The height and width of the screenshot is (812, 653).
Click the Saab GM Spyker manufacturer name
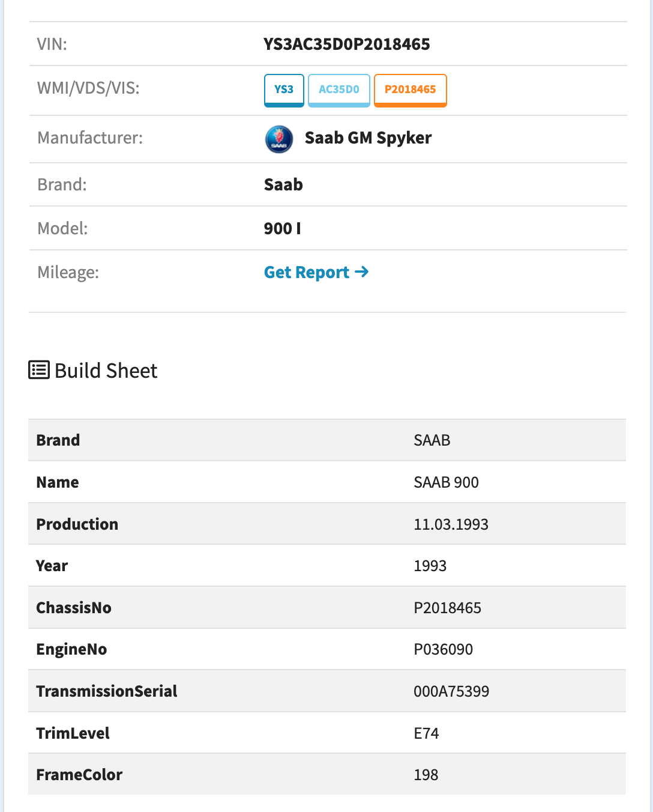pyautogui.click(x=368, y=138)
